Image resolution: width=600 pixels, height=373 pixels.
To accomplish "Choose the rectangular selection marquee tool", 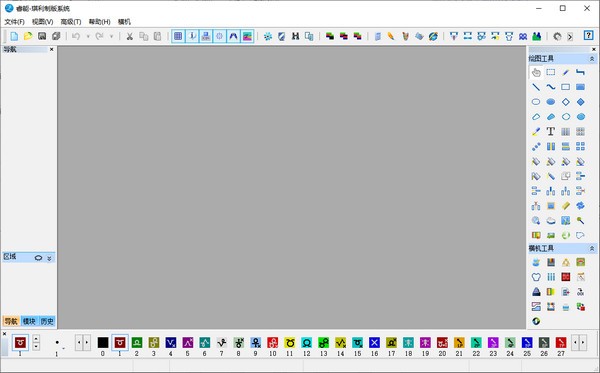I will point(551,72).
